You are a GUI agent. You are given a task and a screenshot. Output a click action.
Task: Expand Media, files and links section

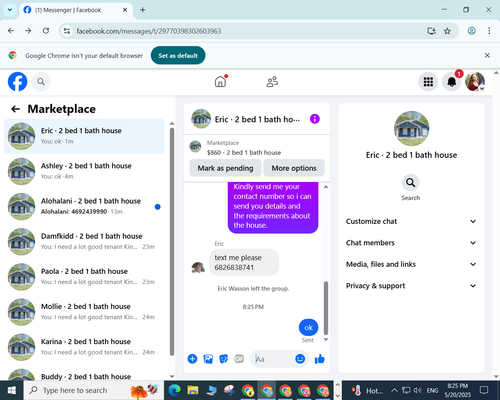coord(411,264)
